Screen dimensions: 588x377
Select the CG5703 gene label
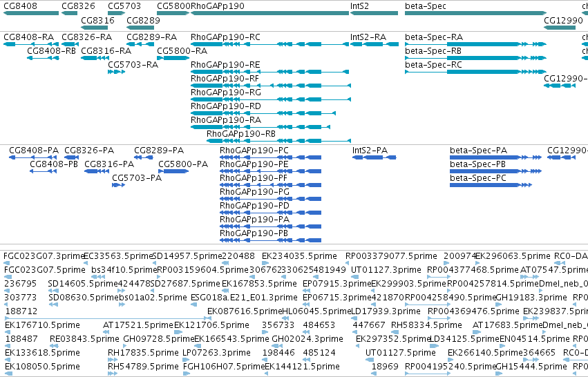pyautogui.click(x=124, y=6)
